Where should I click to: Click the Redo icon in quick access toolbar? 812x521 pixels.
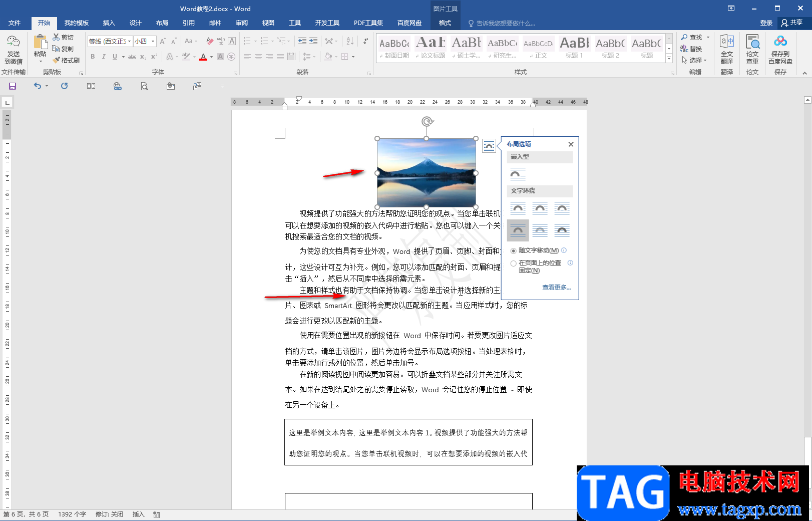coord(64,86)
